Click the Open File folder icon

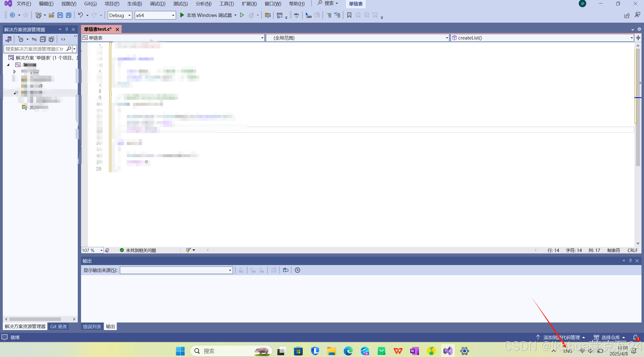(51, 15)
